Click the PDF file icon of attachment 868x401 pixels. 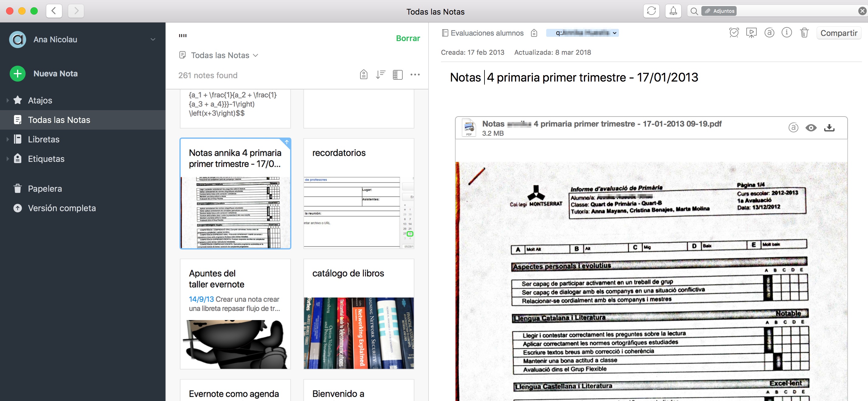point(469,127)
